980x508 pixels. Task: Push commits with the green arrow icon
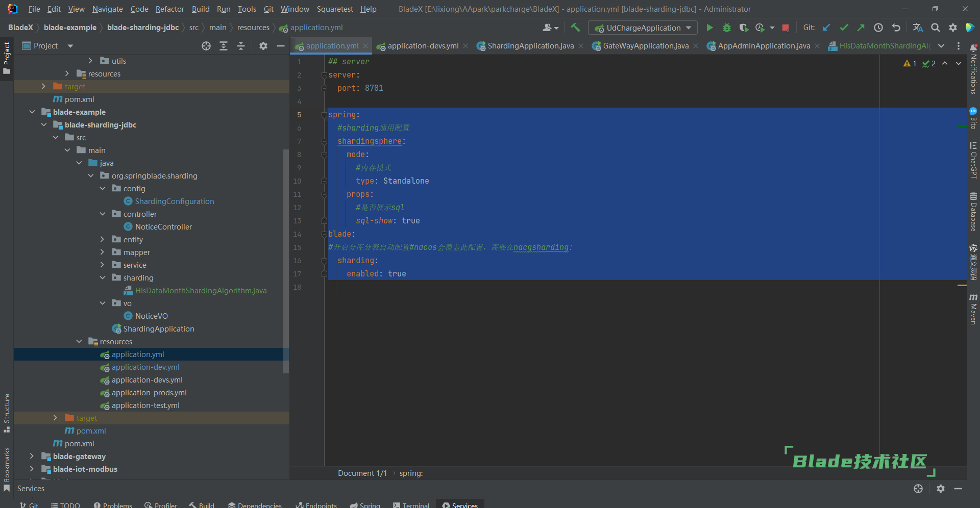(x=861, y=28)
